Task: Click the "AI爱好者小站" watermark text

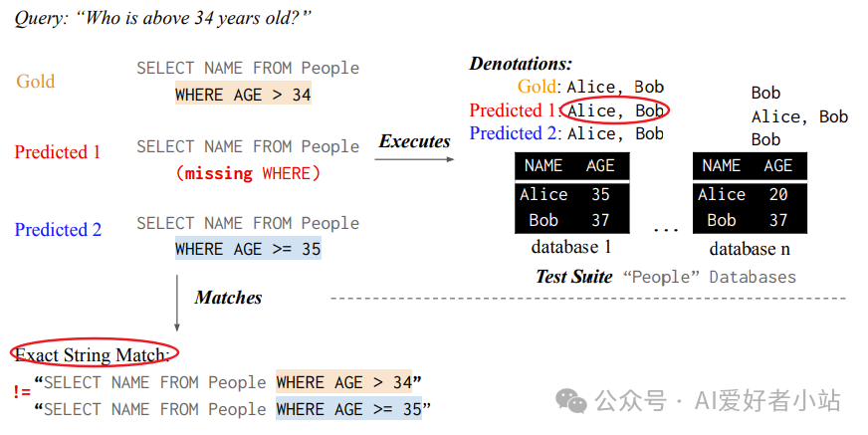Action: point(767,400)
